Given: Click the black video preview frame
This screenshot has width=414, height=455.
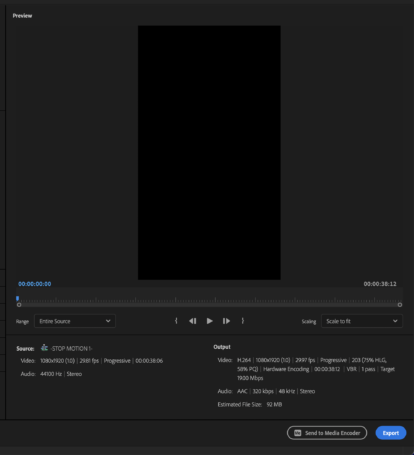Looking at the screenshot, I should (209, 153).
